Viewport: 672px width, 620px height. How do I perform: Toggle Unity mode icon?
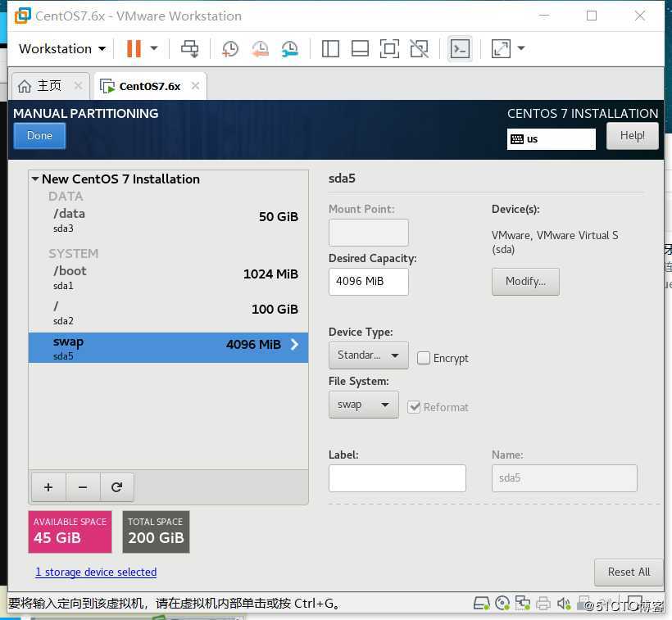point(419,48)
